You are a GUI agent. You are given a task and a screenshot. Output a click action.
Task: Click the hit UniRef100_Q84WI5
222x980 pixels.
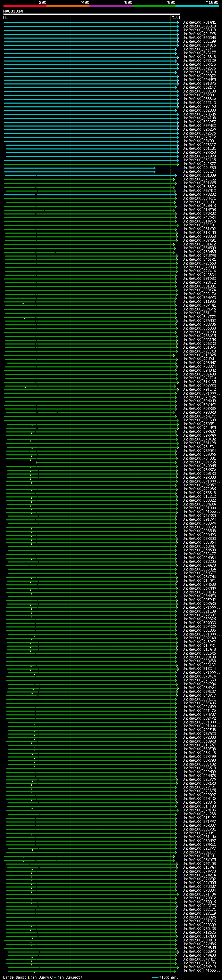click(x=199, y=45)
